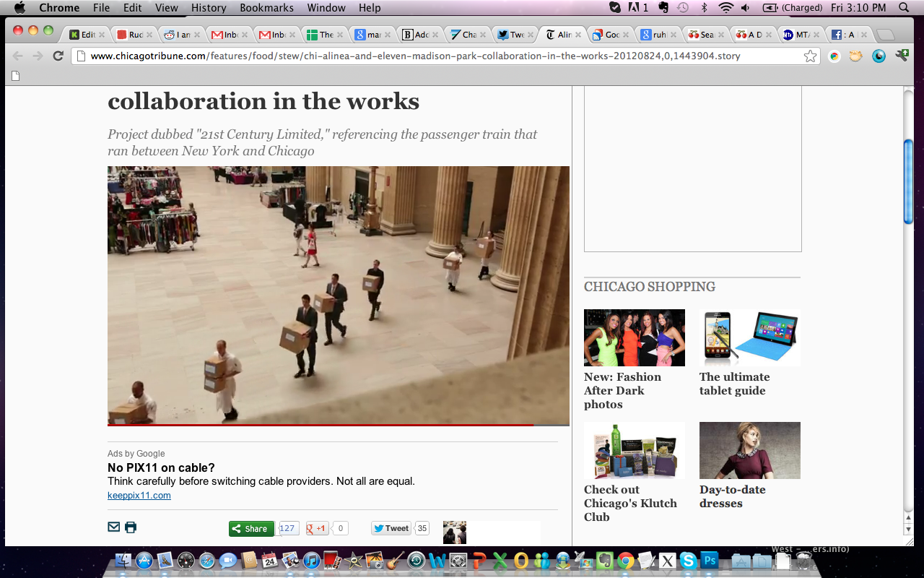Click the print article icon
Image resolution: width=924 pixels, height=578 pixels.
coord(131,527)
